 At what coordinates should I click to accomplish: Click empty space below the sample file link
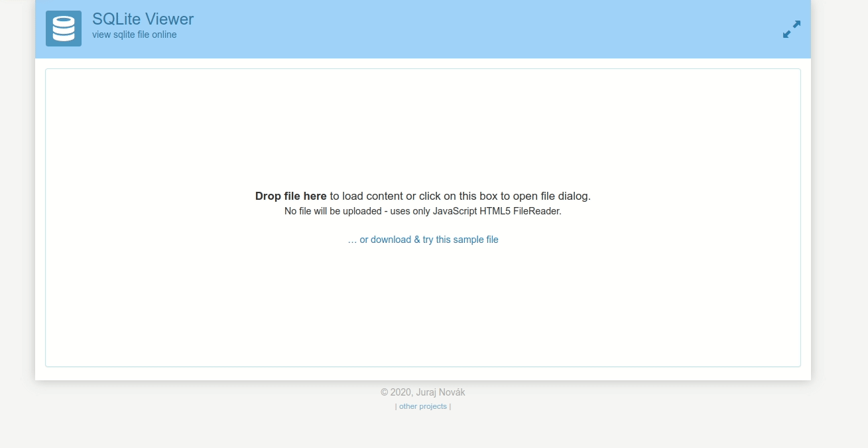(422, 305)
